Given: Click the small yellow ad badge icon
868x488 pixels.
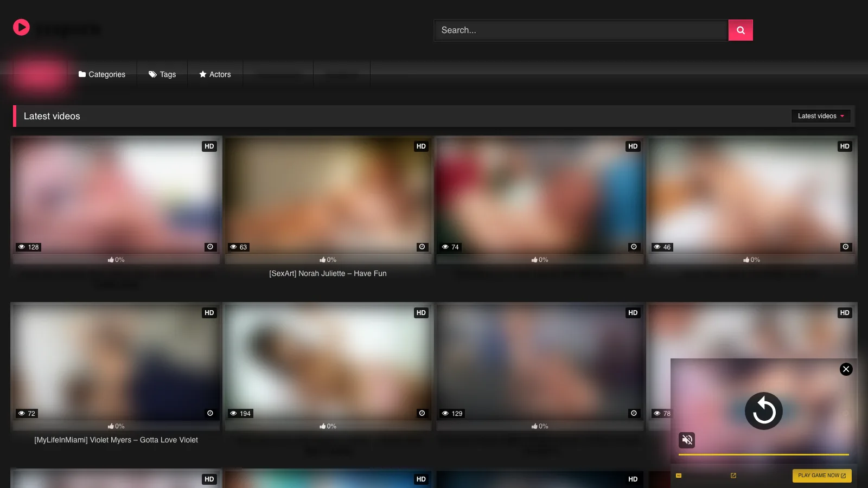Looking at the screenshot, I should (x=679, y=476).
